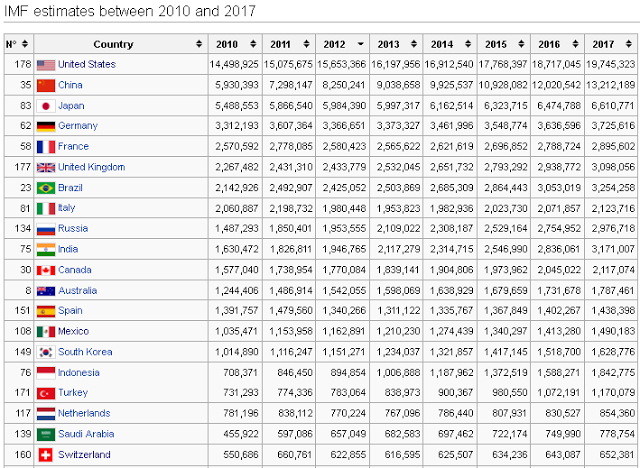The height and width of the screenshot is (468, 640).
Task: Toggle the 2012 column descending sort arrow
Action: pyautogui.click(x=360, y=44)
